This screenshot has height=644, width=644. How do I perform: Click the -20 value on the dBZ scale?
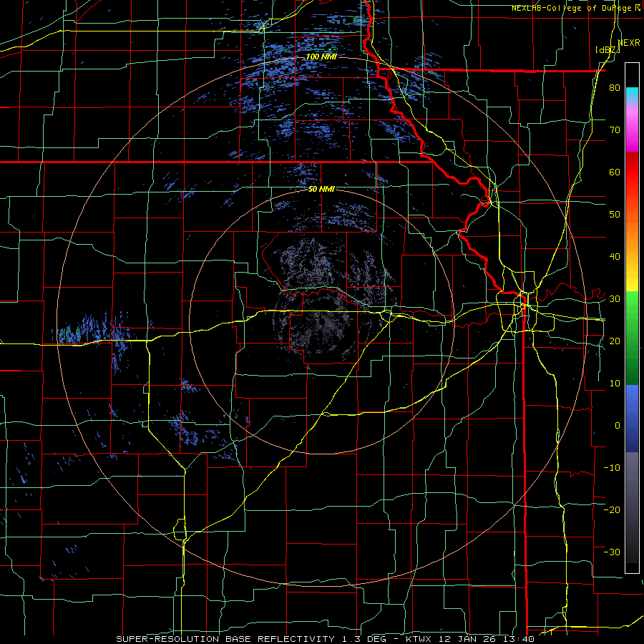pyautogui.click(x=612, y=509)
